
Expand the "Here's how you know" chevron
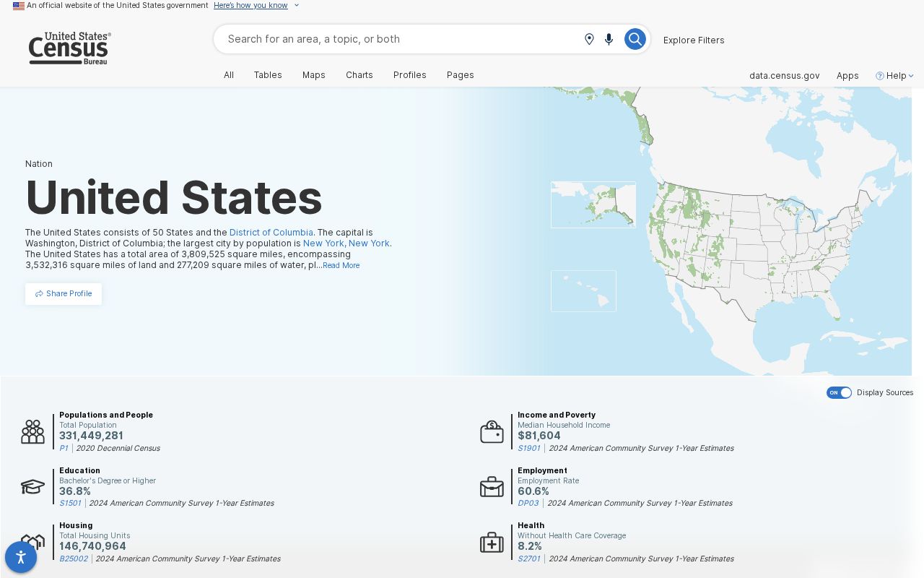296,6
